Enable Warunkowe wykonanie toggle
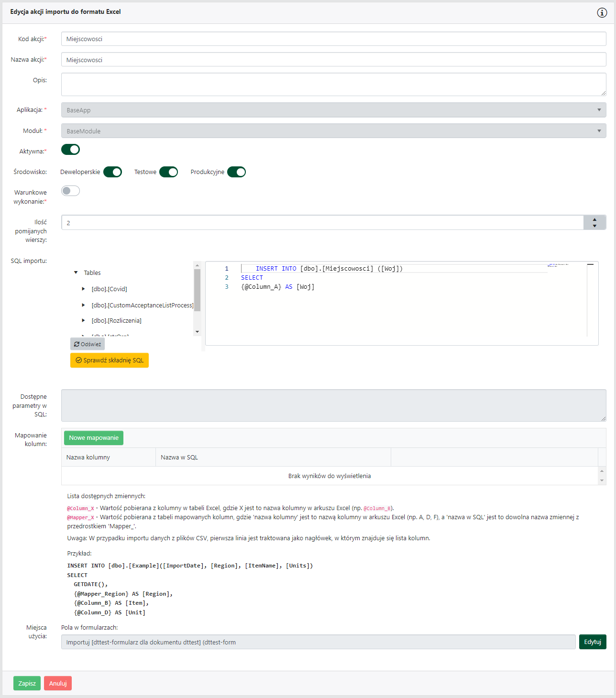Viewport: 616px width, 698px height. coord(71,191)
